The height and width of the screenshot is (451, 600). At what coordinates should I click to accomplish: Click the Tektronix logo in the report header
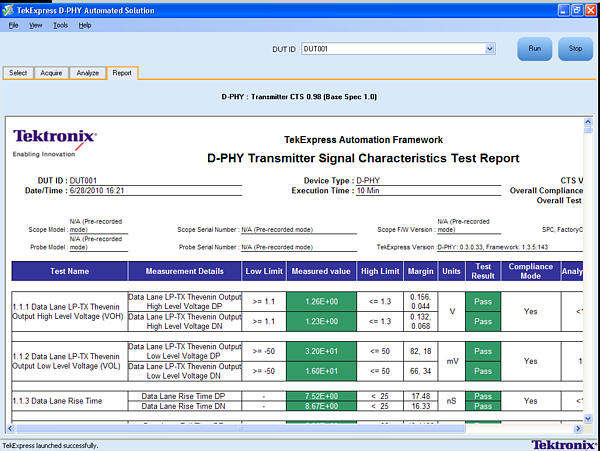point(54,140)
